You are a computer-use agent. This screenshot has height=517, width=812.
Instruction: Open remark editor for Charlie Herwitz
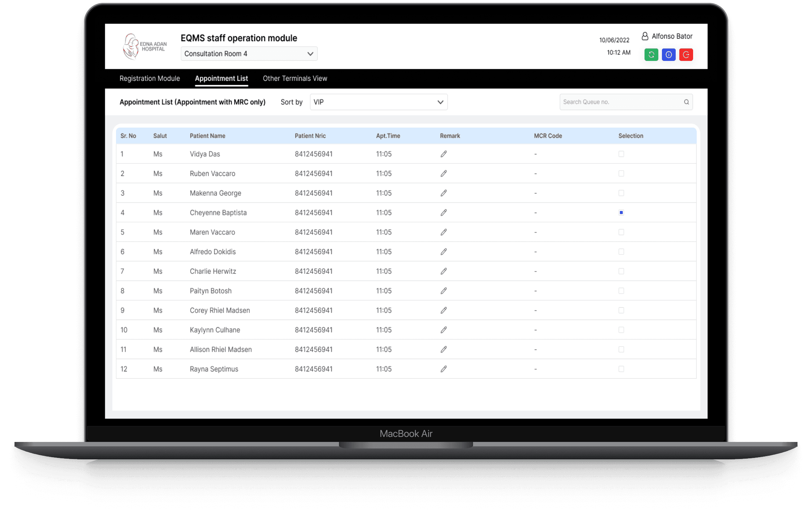coord(443,272)
